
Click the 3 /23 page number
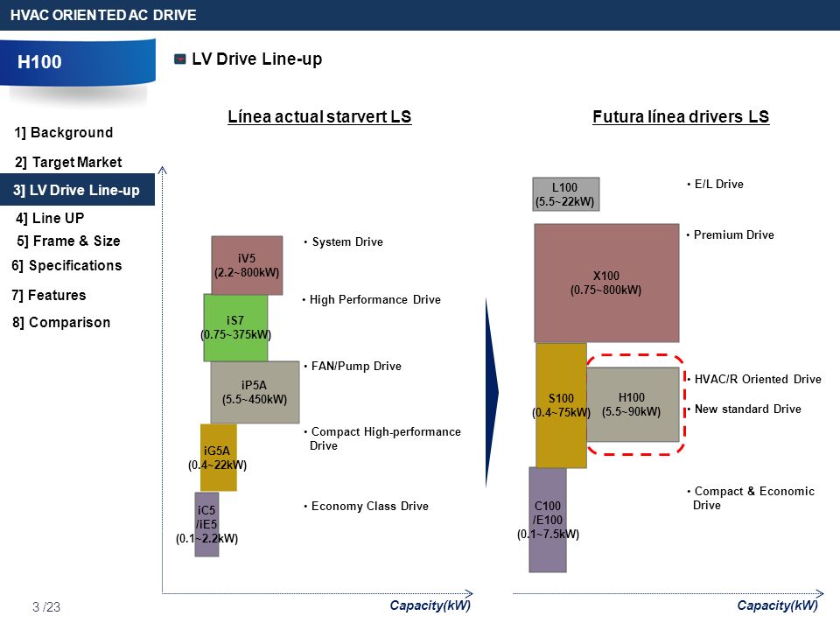[x=46, y=607]
